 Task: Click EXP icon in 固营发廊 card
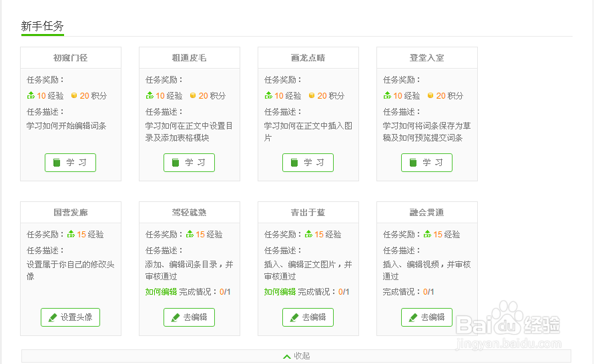pos(71,234)
